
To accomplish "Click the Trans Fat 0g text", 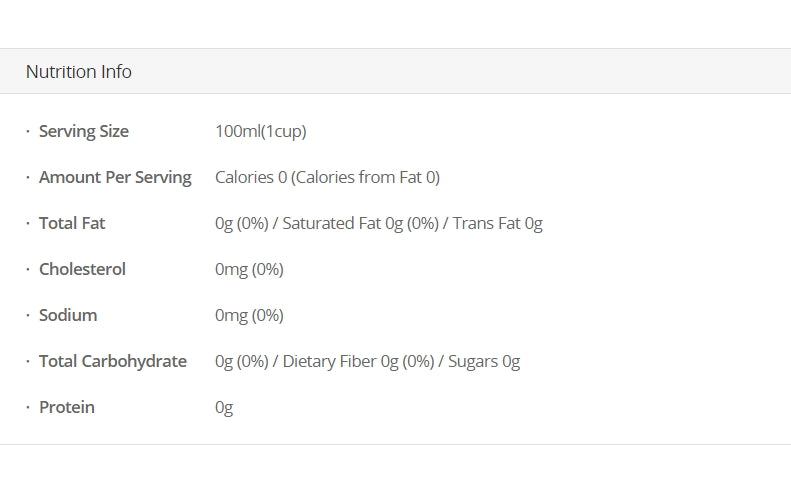I will pos(497,223).
